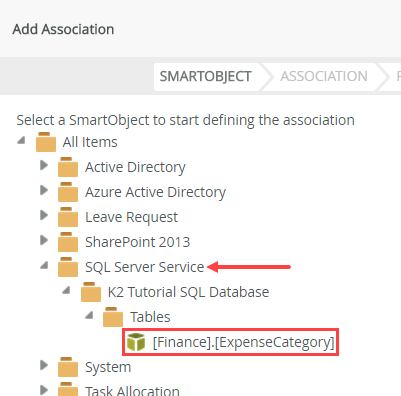Expand the Azure Active Directory node arrow
The image size is (401, 396).
(44, 190)
